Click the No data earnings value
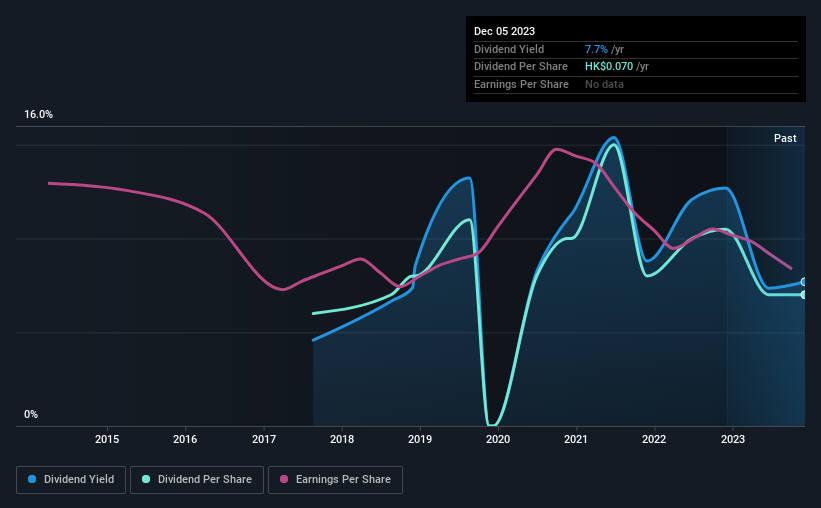The width and height of the screenshot is (821, 508). point(604,84)
